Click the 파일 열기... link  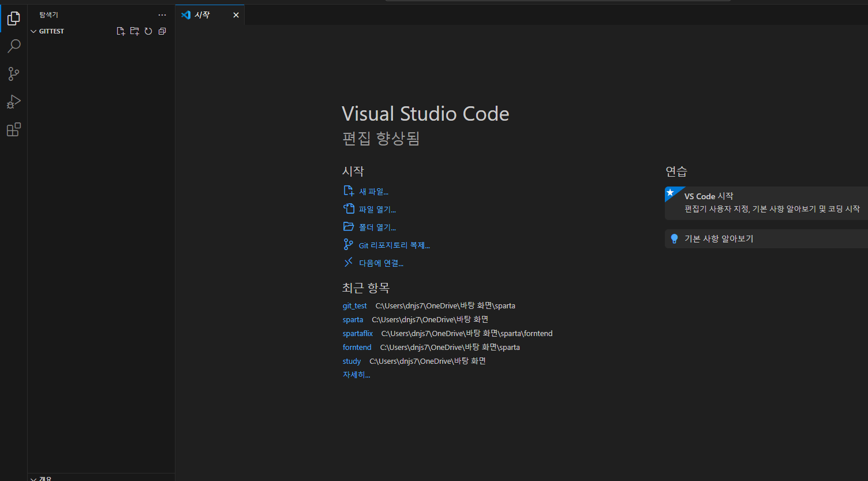[x=377, y=210]
